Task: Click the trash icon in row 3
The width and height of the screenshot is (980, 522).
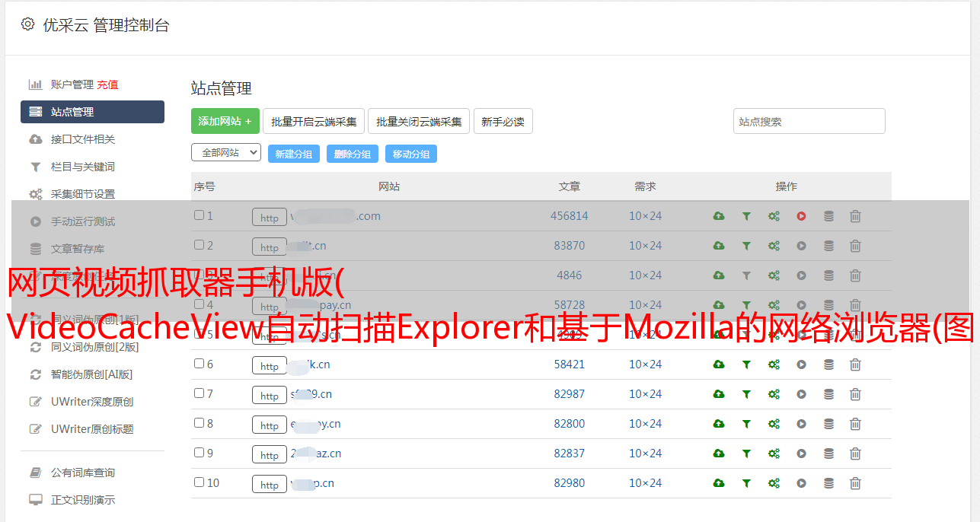Action: [855, 275]
